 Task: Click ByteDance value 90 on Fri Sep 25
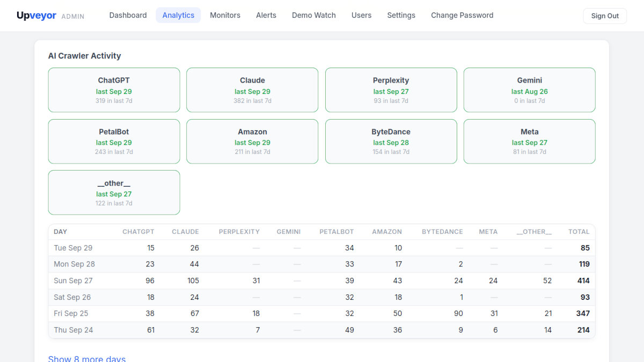[458, 313]
